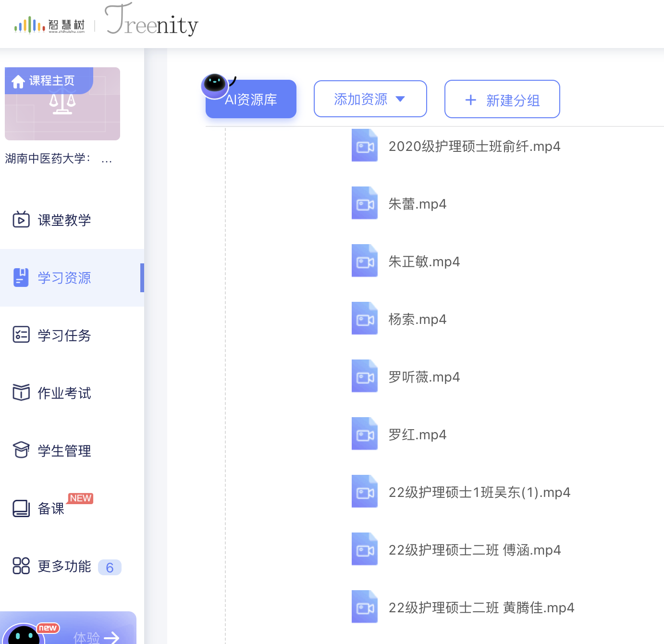Select 学习资源 in the sidebar menu
Viewport: 664px width, 644px height.
click(x=64, y=278)
